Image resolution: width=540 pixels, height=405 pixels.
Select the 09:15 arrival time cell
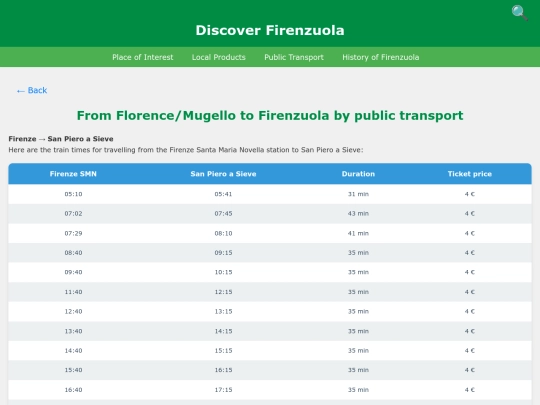223,252
